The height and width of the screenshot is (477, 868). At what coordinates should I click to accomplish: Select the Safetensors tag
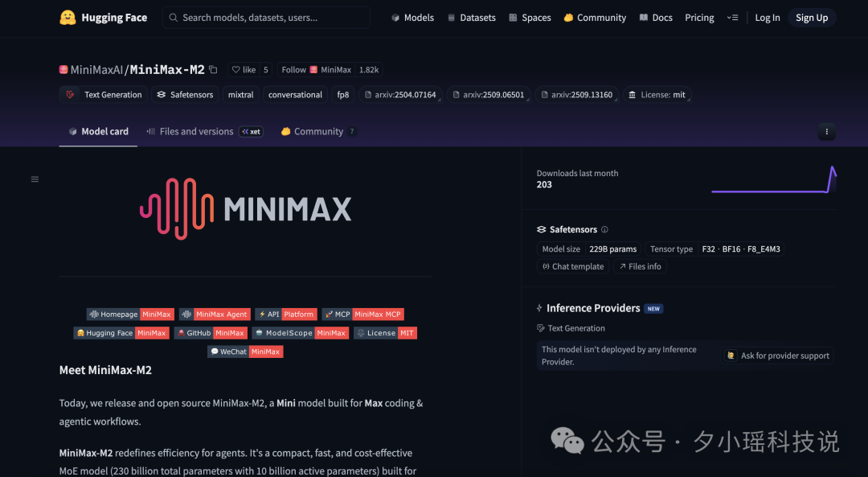pyautogui.click(x=185, y=95)
